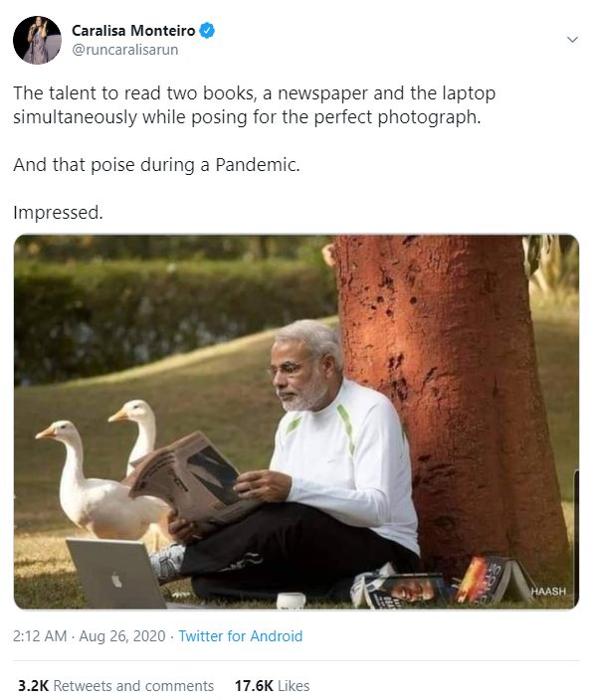This screenshot has height=700, width=594.
Task: View the 3.2K Retweets and comments
Action: 115,685
